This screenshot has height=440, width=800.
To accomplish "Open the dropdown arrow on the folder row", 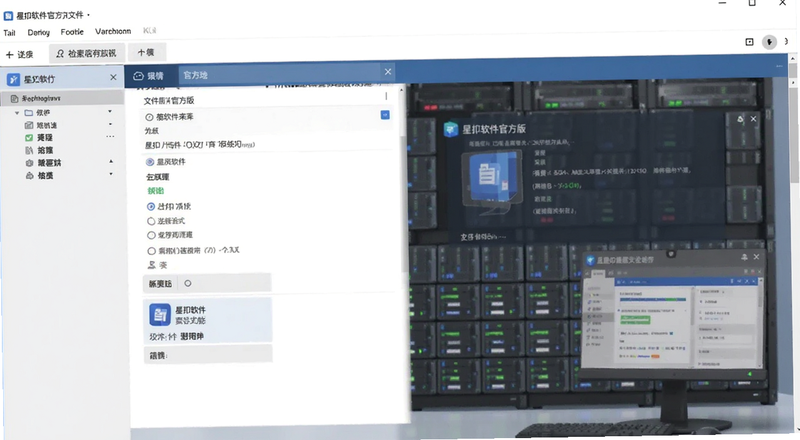I will [110, 111].
